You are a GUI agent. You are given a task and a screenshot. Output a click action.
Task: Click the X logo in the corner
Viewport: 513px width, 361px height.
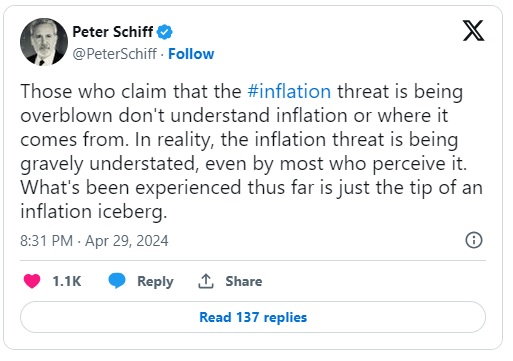473,31
